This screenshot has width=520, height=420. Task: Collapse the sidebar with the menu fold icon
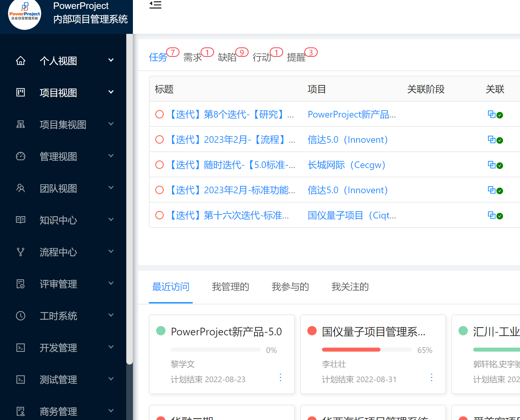tap(155, 5)
